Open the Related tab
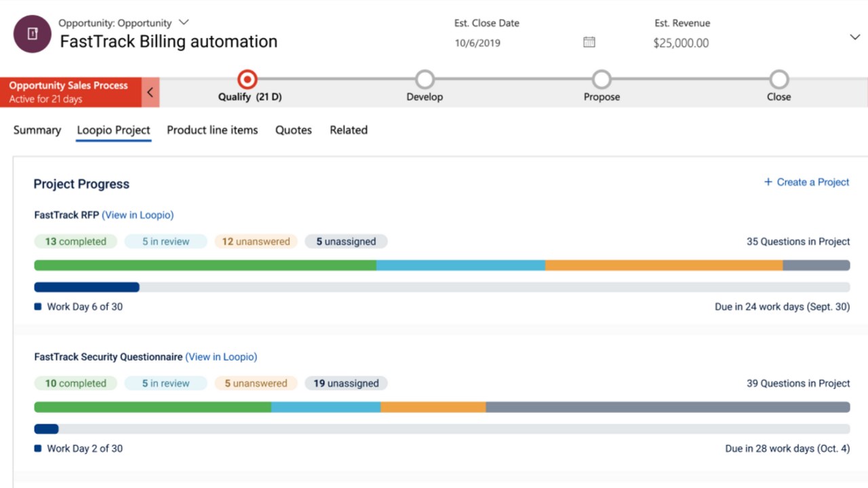868x488 pixels. (349, 130)
